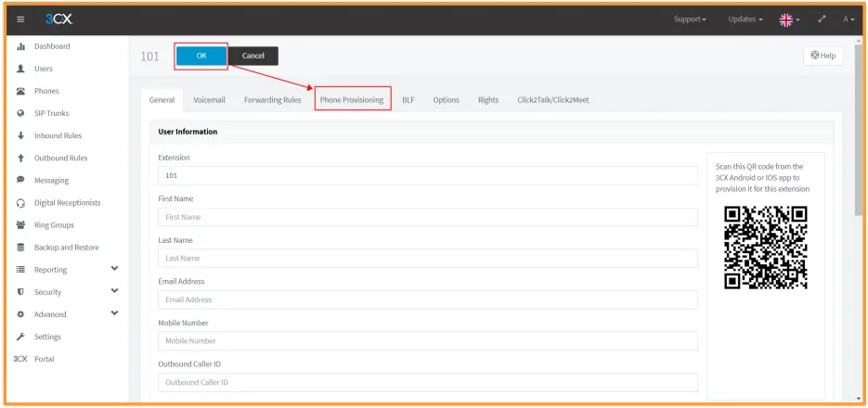Switch to the BLF tab
868x408 pixels.
tap(408, 100)
